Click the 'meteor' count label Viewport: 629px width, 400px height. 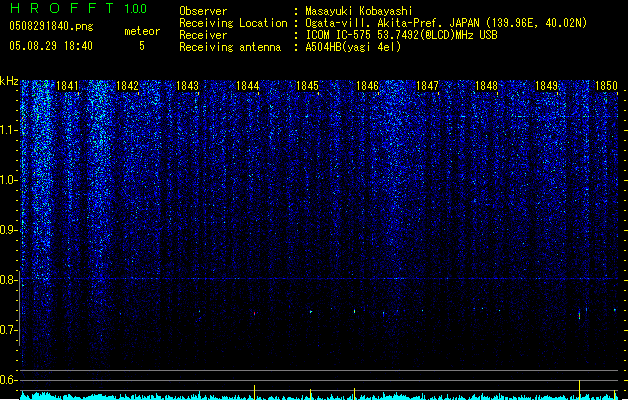[142, 31]
